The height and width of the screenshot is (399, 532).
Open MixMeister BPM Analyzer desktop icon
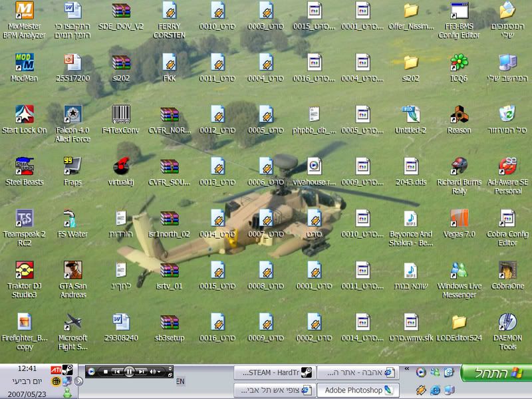click(24, 11)
